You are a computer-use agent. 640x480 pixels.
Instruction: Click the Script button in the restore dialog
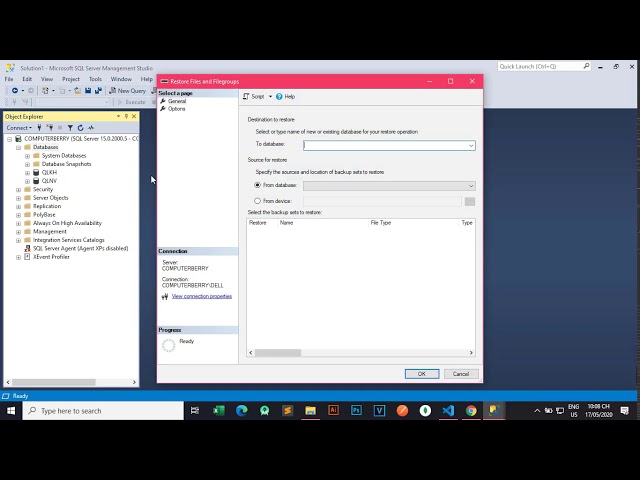253,97
